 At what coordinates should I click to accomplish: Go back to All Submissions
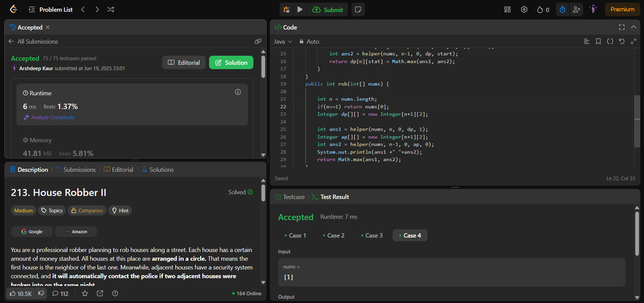tap(33, 41)
